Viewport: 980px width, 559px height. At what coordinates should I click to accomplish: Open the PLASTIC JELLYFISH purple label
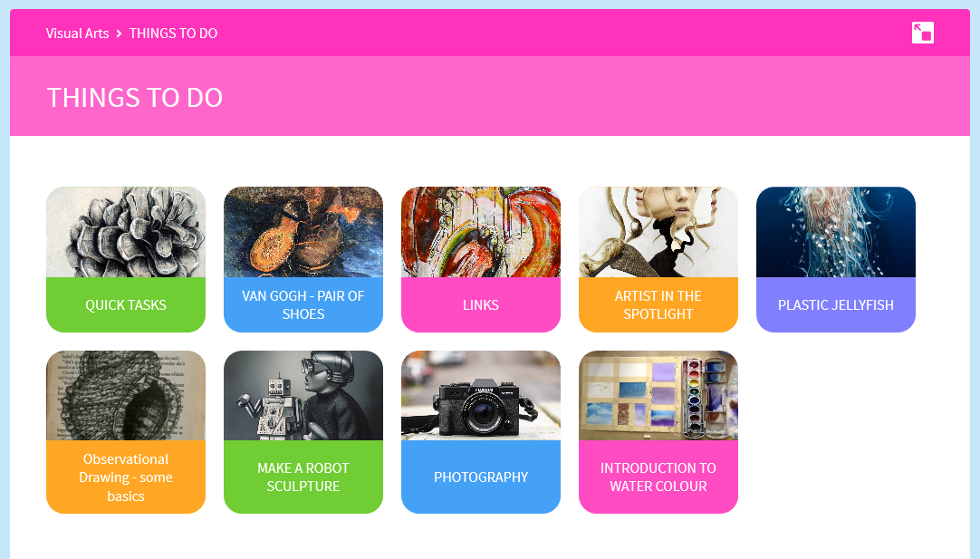pos(836,304)
